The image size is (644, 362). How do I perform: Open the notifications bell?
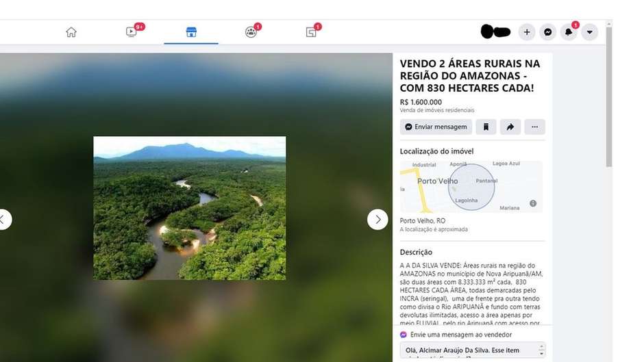569,32
